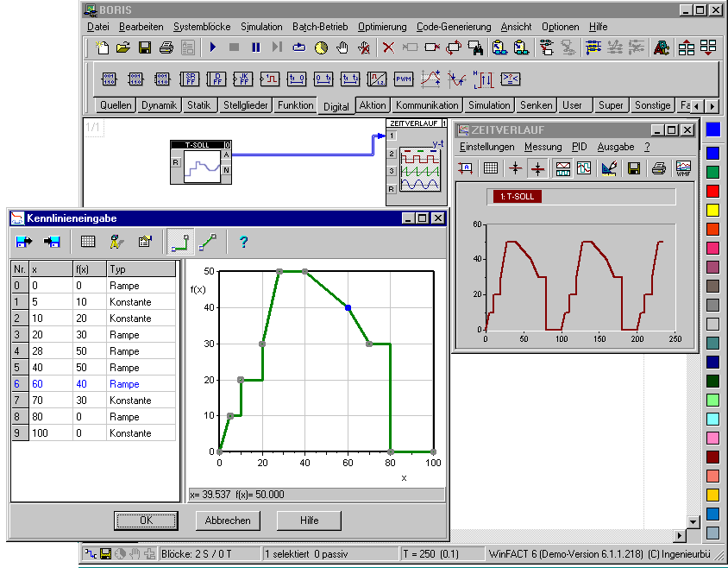Open the Einstellungen menu in ZEITVERLAUF
The width and height of the screenshot is (728, 568).
pos(487,147)
